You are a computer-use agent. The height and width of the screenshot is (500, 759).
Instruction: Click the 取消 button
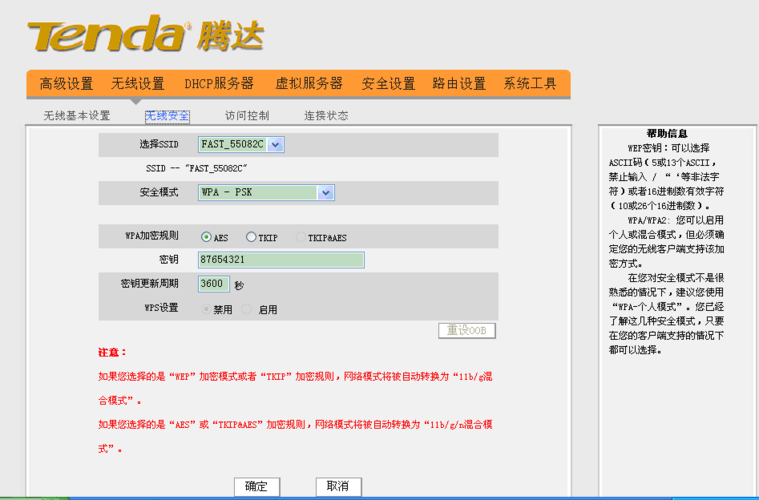coord(338,486)
